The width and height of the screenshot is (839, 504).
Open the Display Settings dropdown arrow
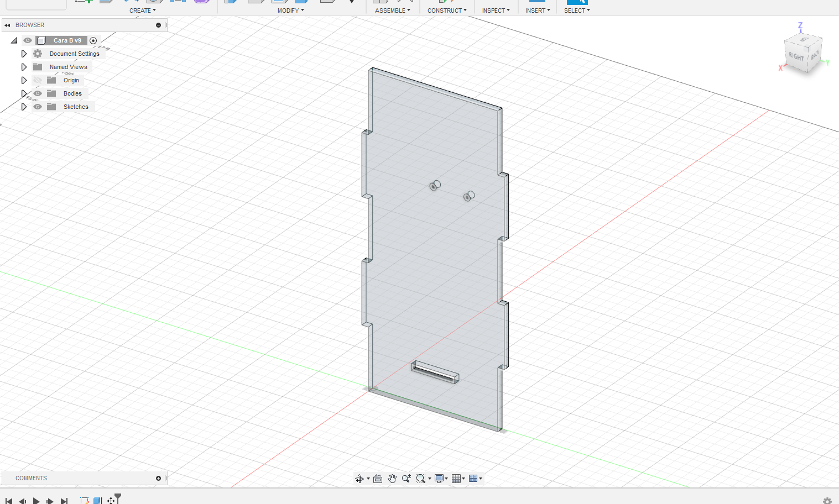pos(446,479)
